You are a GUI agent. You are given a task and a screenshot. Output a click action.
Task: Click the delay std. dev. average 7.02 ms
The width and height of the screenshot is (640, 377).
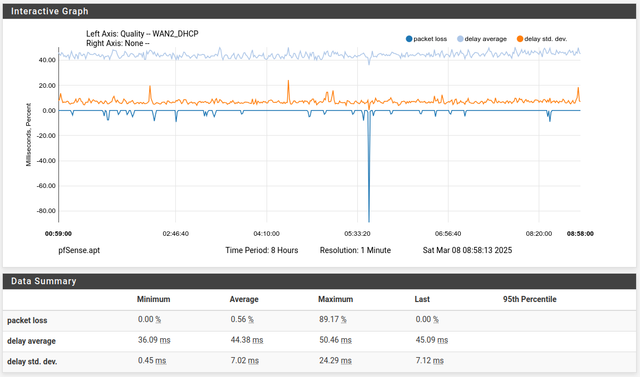[244, 361]
